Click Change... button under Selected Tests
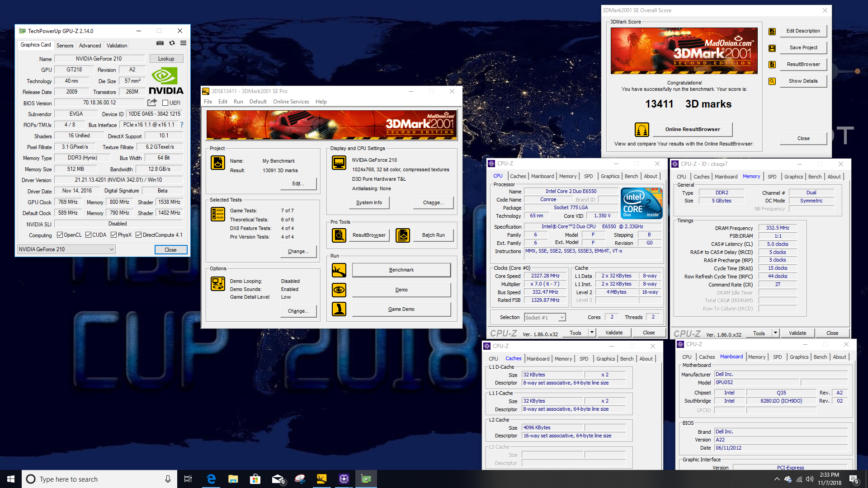This screenshot has width=868, height=488. (x=298, y=251)
